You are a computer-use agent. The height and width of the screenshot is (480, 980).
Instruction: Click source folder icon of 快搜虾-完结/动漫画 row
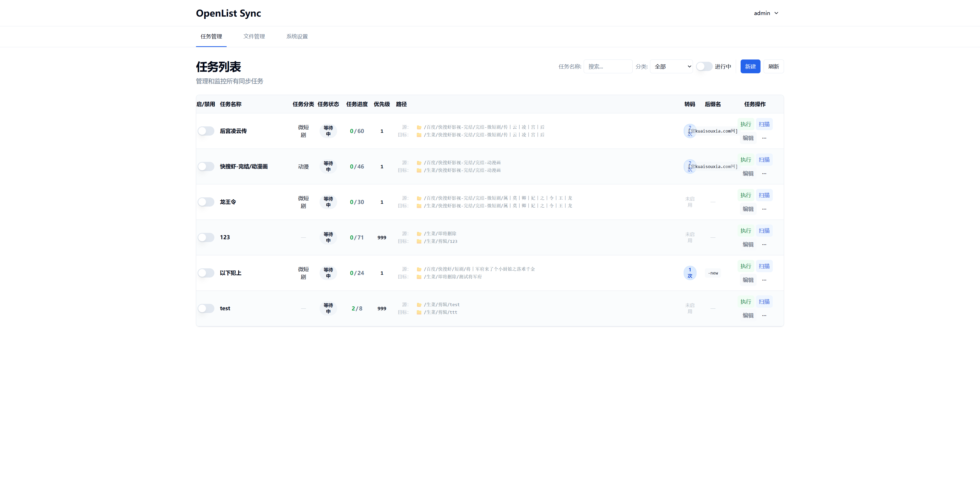pyautogui.click(x=419, y=163)
